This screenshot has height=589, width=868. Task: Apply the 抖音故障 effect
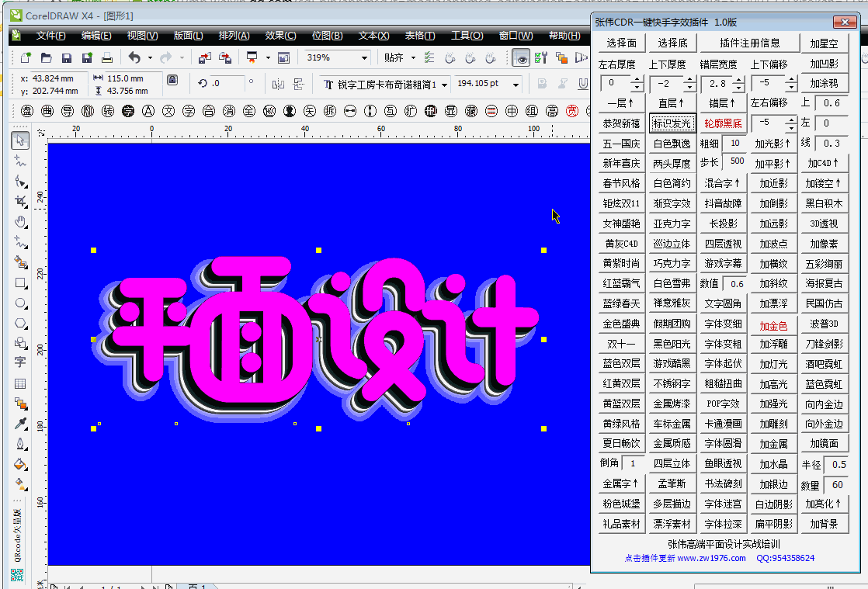pyautogui.click(x=723, y=203)
